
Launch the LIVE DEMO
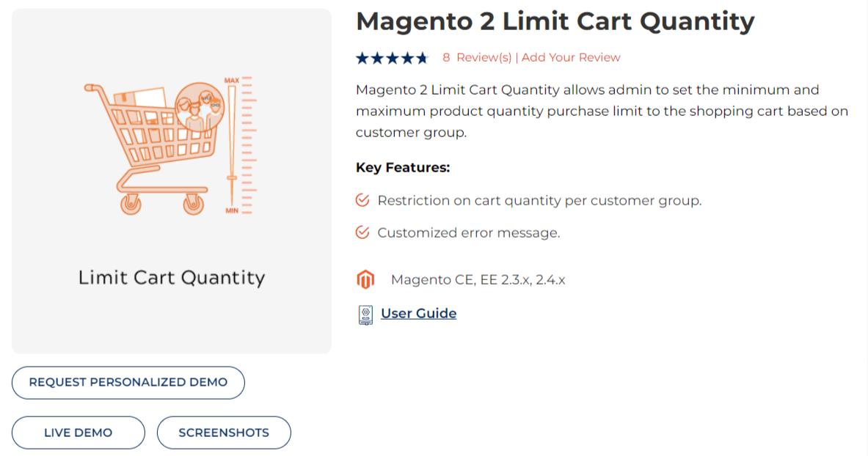(78, 433)
